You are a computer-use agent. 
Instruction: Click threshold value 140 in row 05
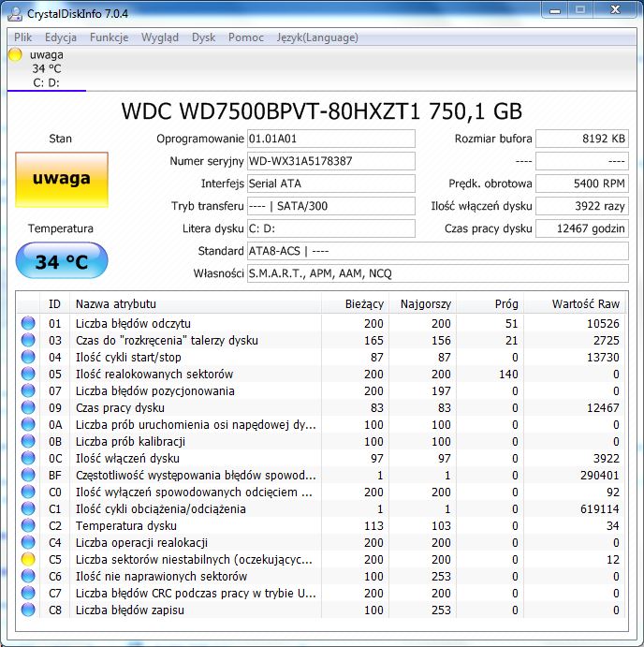click(x=508, y=375)
